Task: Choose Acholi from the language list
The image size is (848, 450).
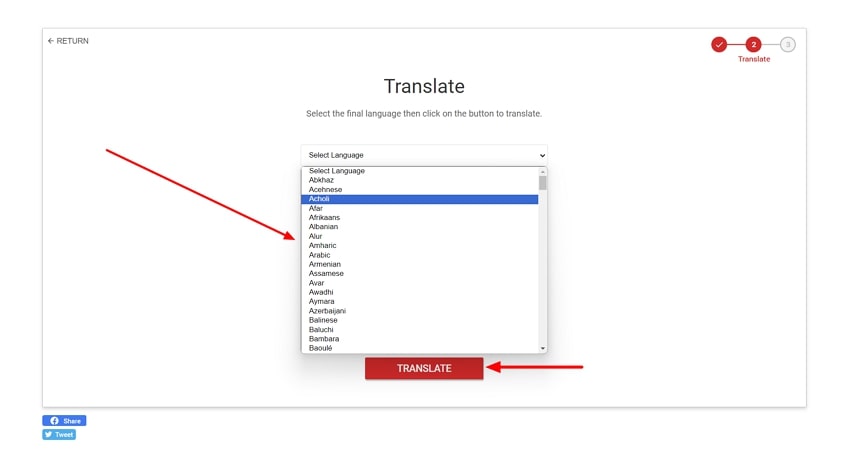Action: pos(420,199)
